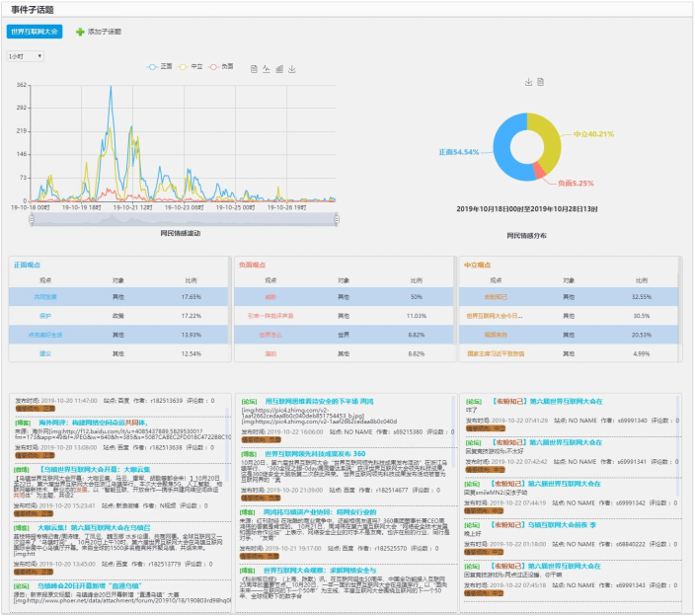Viewport: 695px width, 616px height.
Task: Toggle the 中立 series in chart legend
Action: coord(193,66)
